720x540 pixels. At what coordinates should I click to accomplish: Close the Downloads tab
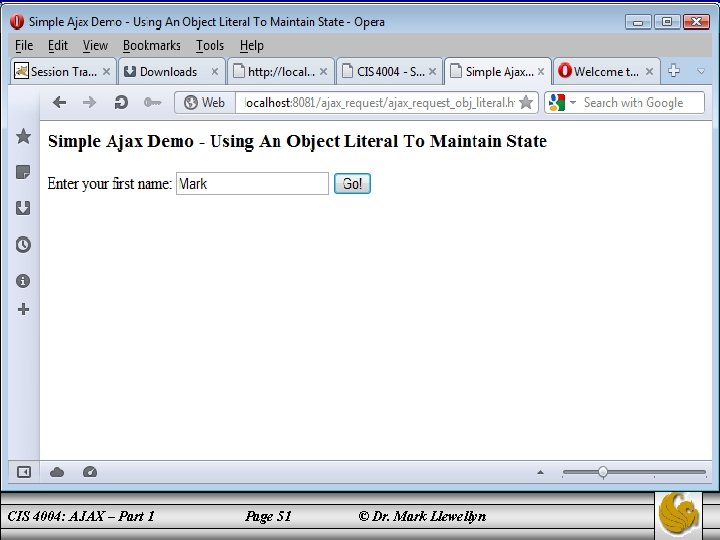(214, 72)
